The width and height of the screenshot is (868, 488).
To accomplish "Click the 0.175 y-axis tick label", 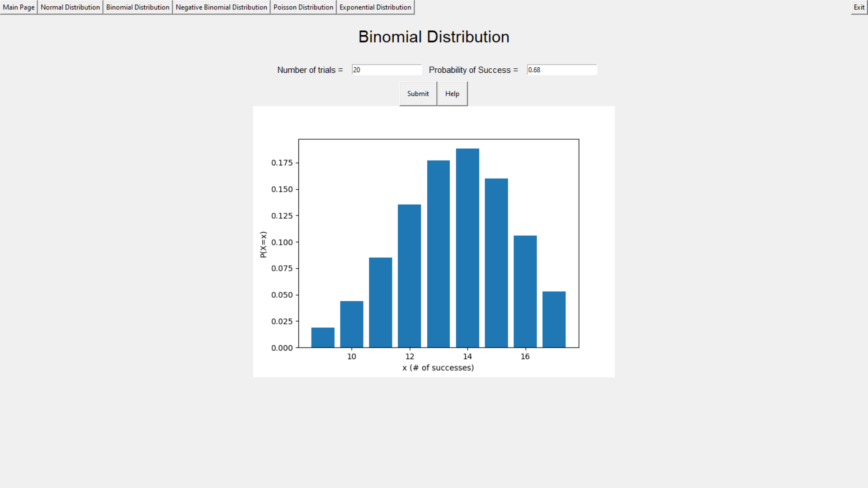I will 282,163.
